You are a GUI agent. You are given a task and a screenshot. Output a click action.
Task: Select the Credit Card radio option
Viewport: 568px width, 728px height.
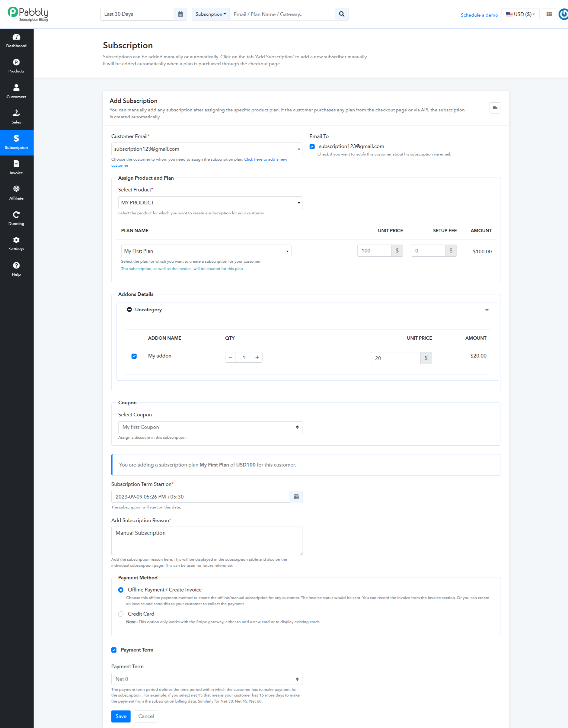(x=121, y=614)
